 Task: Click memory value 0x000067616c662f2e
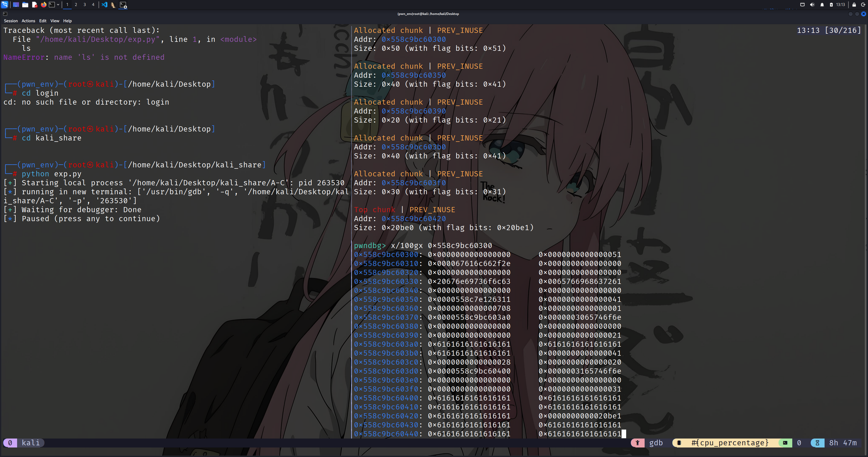pos(469,263)
